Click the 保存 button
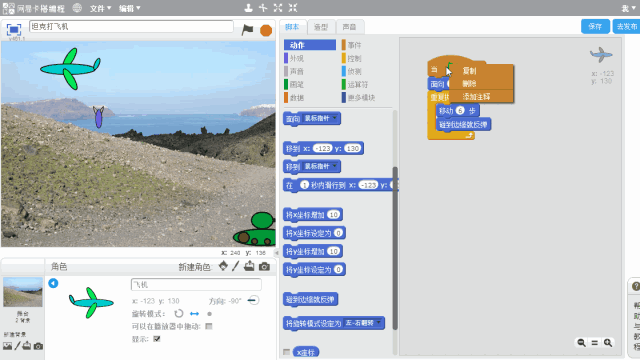 [x=595, y=27]
